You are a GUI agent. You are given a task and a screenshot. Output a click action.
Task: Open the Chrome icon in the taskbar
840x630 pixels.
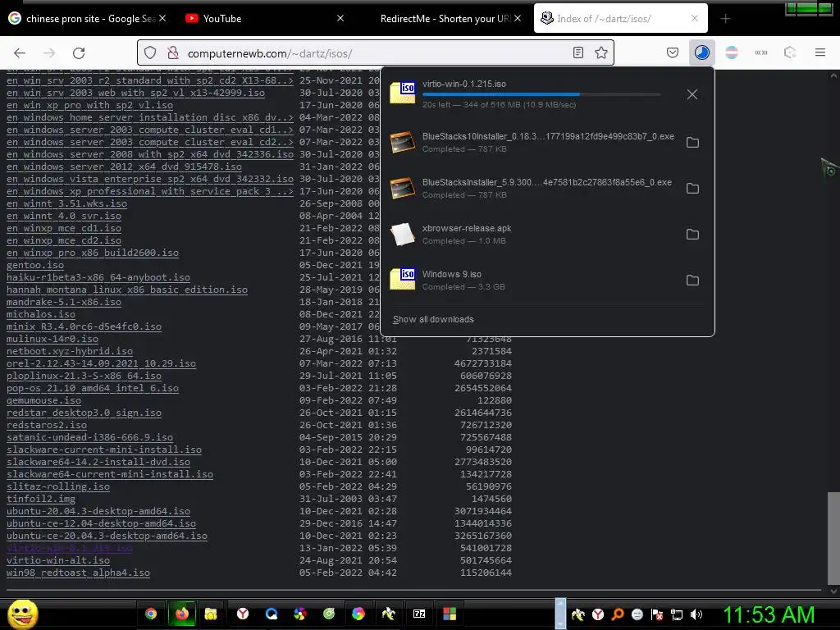pyautogui.click(x=151, y=614)
